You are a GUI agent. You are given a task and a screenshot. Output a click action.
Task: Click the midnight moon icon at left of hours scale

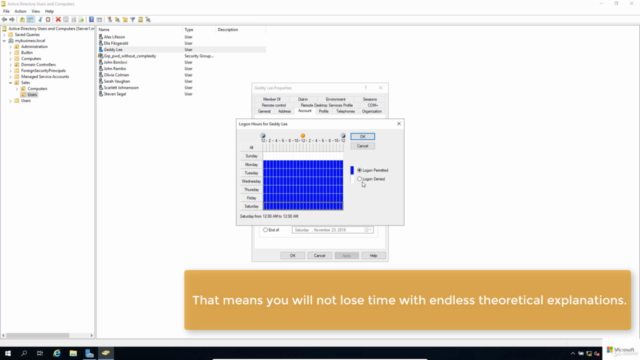pyautogui.click(x=263, y=136)
